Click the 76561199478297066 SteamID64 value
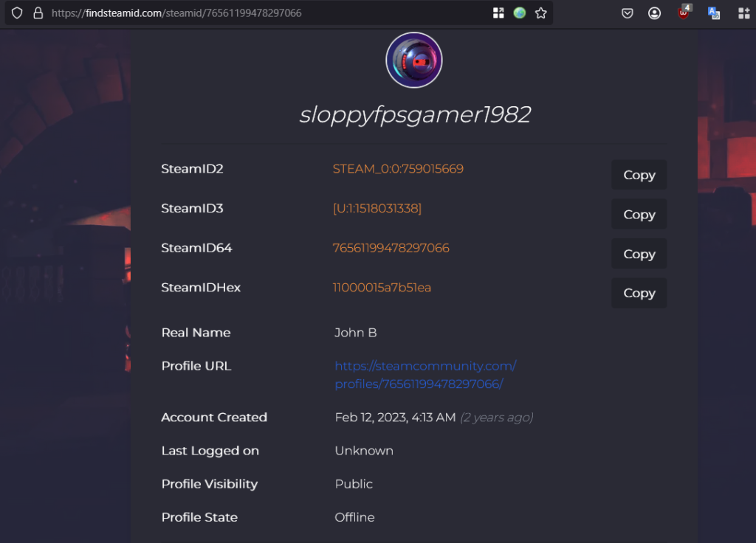Viewport: 756px width, 543px height. click(x=391, y=248)
